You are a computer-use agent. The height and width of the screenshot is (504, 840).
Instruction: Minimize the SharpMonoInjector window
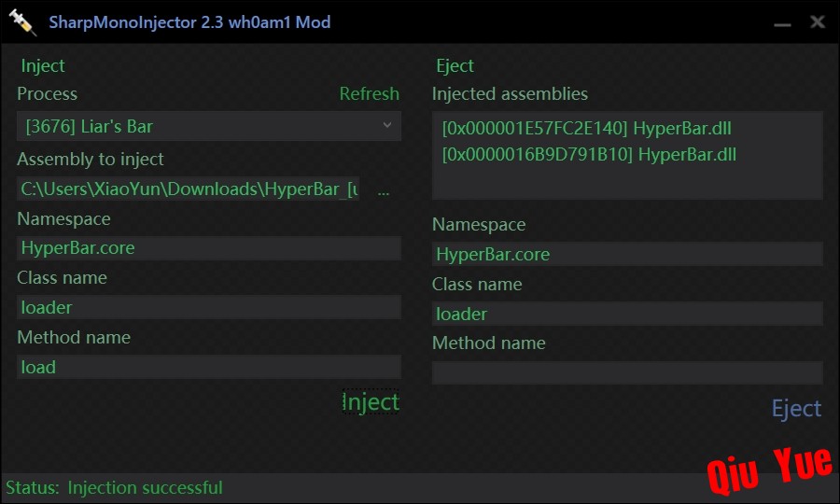(782, 24)
